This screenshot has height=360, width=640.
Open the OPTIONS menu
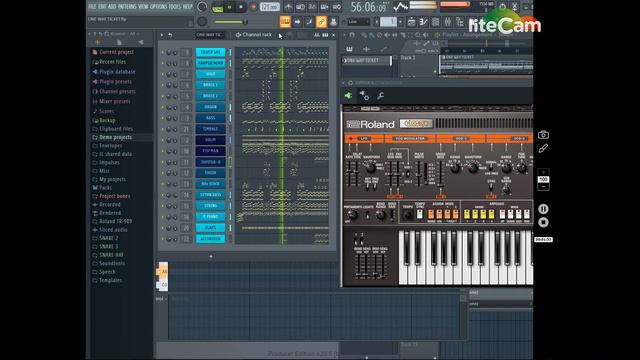coord(159,7)
